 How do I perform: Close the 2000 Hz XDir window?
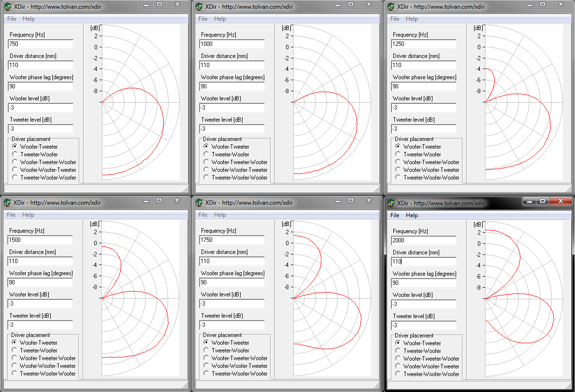pyautogui.click(x=561, y=201)
